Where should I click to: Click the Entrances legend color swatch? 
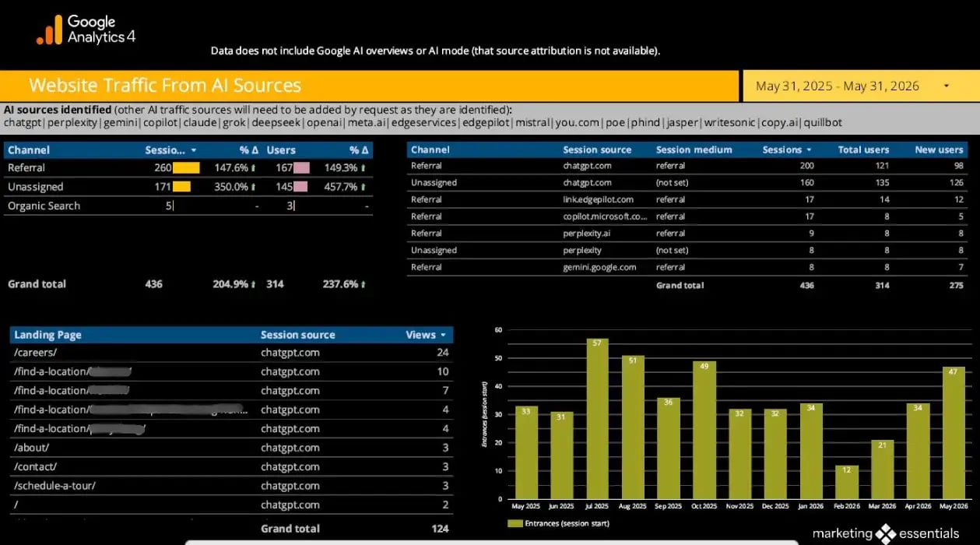coord(514,523)
